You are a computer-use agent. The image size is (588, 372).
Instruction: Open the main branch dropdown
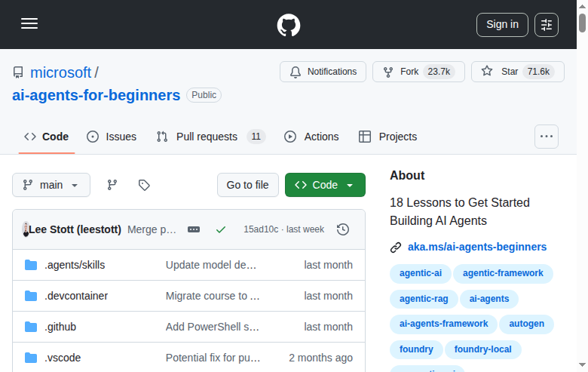(51, 185)
